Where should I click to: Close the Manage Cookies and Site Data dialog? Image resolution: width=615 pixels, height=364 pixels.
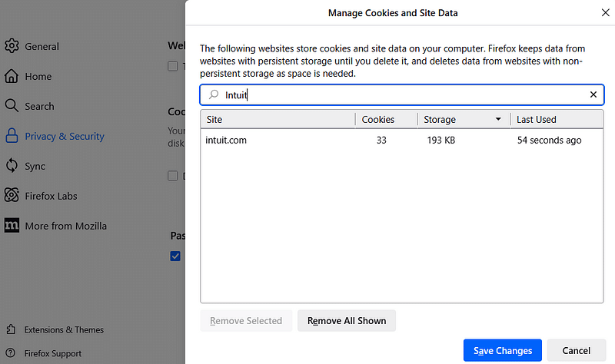(605, 12)
